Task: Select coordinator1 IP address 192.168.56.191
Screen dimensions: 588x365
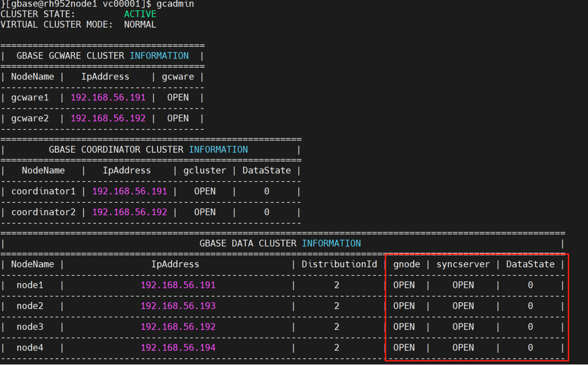Action: click(x=130, y=192)
